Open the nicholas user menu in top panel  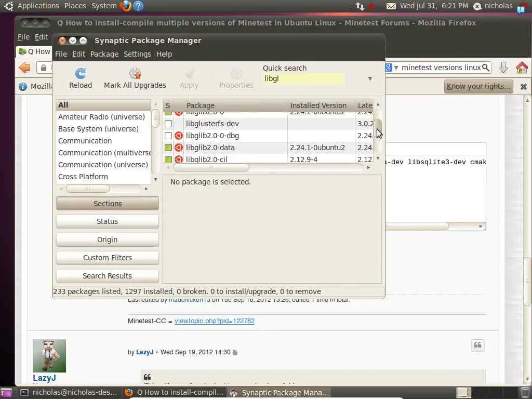click(x=494, y=6)
